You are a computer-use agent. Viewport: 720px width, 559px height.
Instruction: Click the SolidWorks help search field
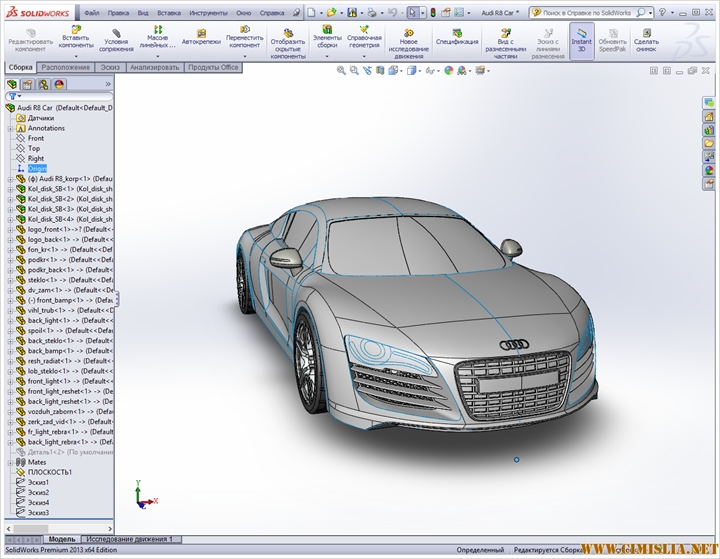click(x=586, y=13)
